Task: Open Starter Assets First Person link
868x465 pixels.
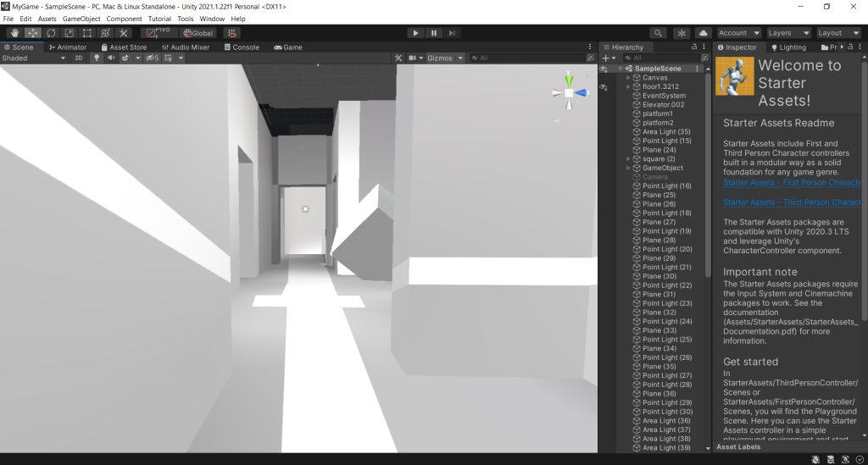Action: tap(791, 182)
